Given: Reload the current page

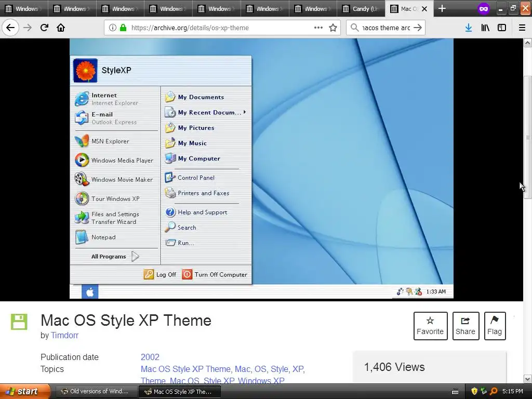Looking at the screenshot, I should (44, 28).
